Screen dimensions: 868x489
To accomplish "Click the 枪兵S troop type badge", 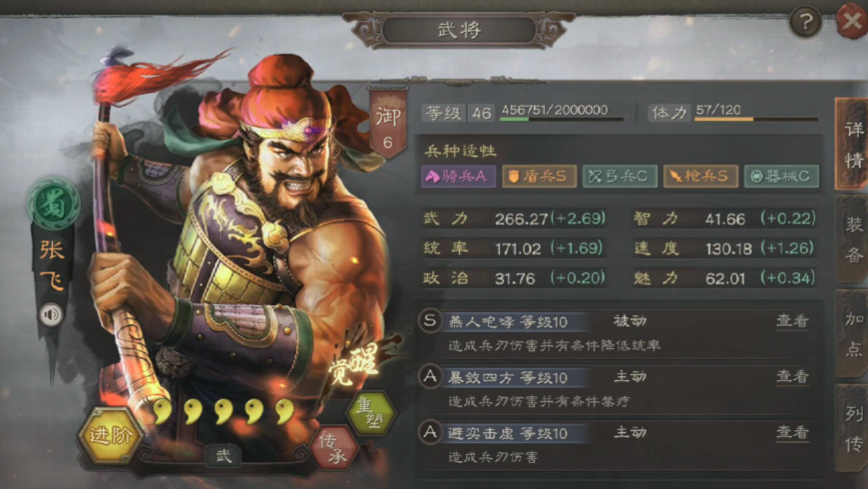I will [700, 176].
